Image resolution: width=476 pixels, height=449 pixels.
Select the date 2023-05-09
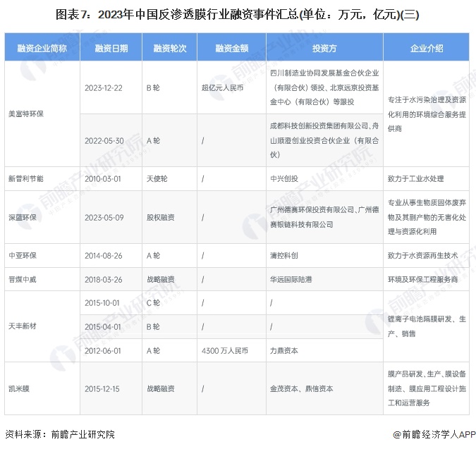click(104, 218)
